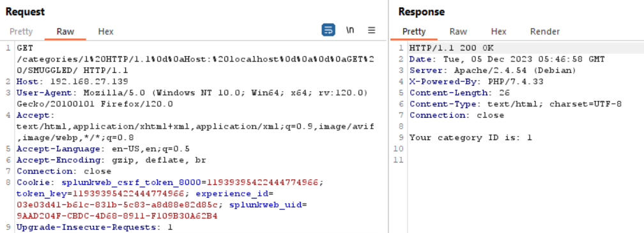The image size is (644, 233).
Task: Click the 03e03d41-b61c-831b-5c83-a8d88e82d85c value
Action: (x=117, y=205)
